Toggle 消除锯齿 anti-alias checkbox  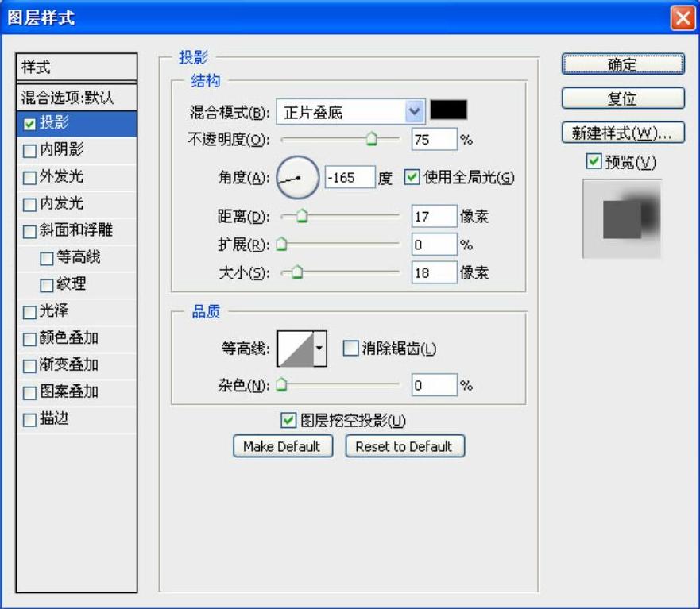pyautogui.click(x=350, y=348)
